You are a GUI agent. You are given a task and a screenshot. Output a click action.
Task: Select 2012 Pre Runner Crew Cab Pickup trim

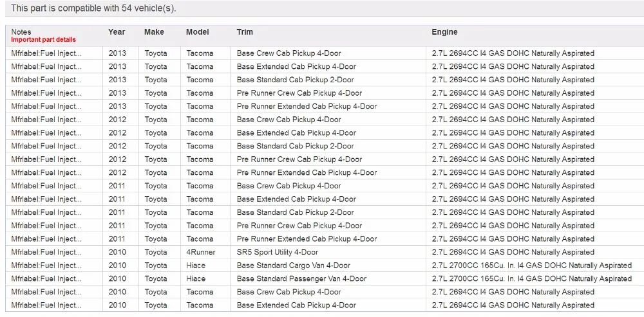[299, 159]
